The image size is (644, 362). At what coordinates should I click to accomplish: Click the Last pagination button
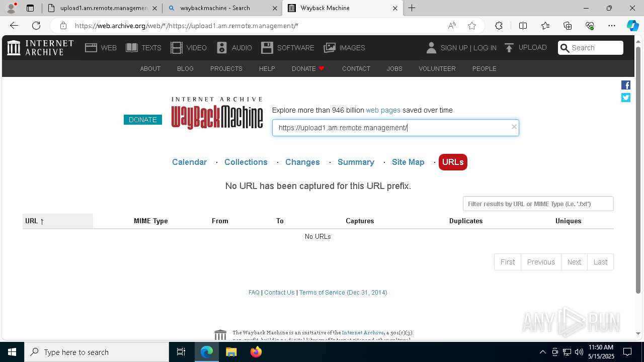point(600,262)
